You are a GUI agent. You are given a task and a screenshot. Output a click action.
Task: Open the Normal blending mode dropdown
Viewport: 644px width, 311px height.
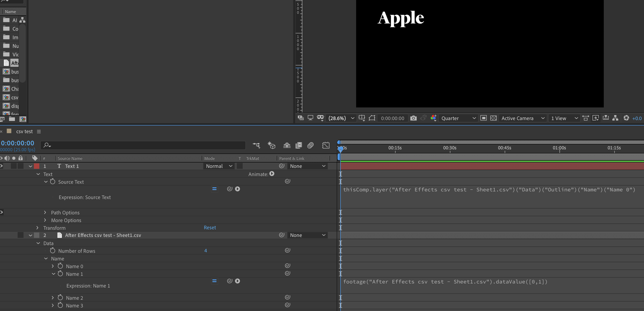pos(219,166)
